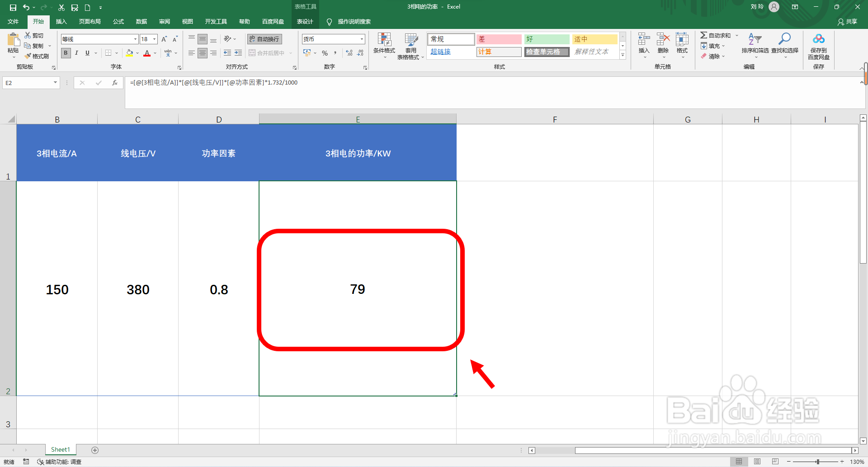
Task: Select the Sheet1 worksheet tab
Action: [60, 449]
